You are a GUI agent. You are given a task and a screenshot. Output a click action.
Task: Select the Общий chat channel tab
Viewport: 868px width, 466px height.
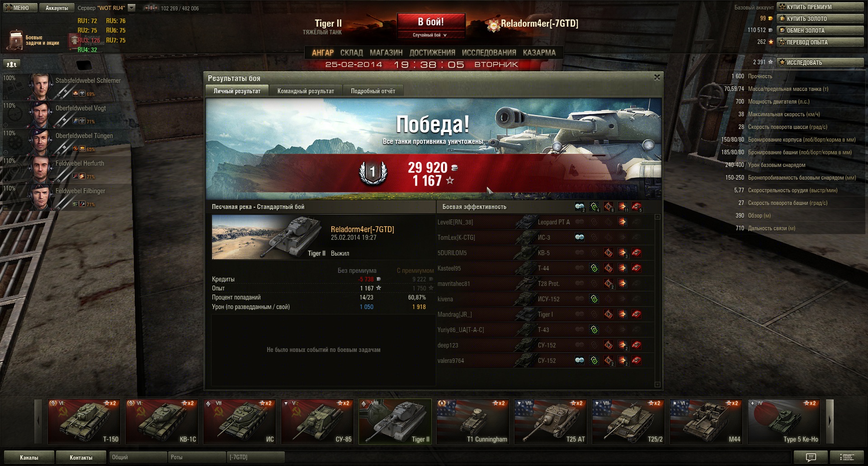point(138,457)
